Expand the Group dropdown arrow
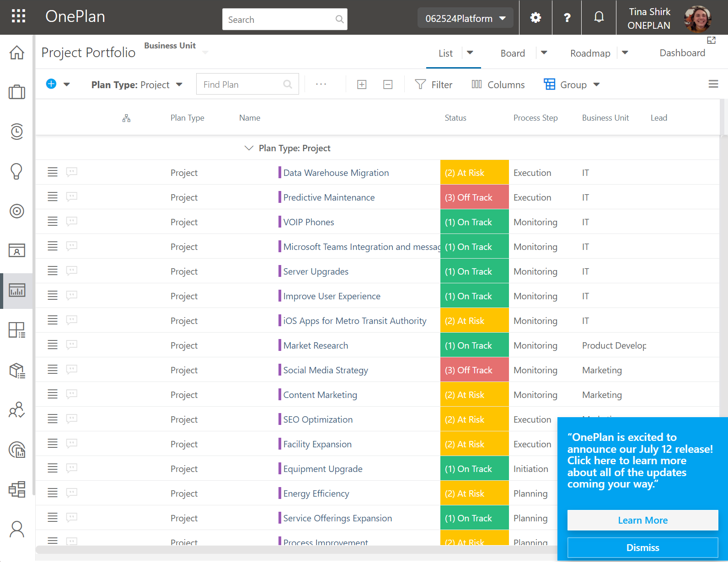Viewport: 728px width, 562px height. pyautogui.click(x=596, y=85)
